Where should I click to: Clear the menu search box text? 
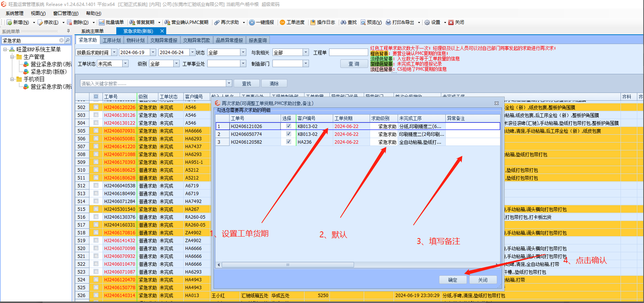[x=61, y=40]
